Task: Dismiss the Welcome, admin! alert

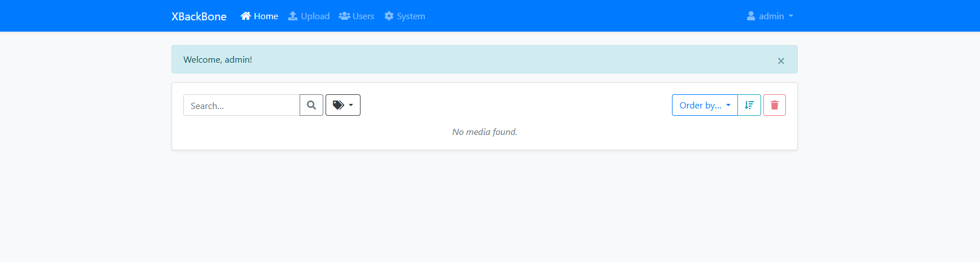Action: (781, 60)
